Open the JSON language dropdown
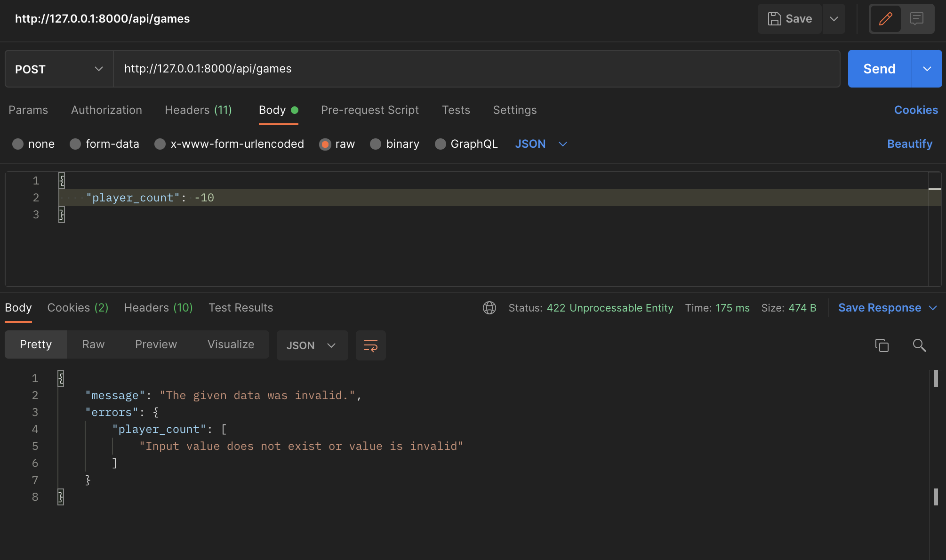The height and width of the screenshot is (560, 946). coord(541,144)
